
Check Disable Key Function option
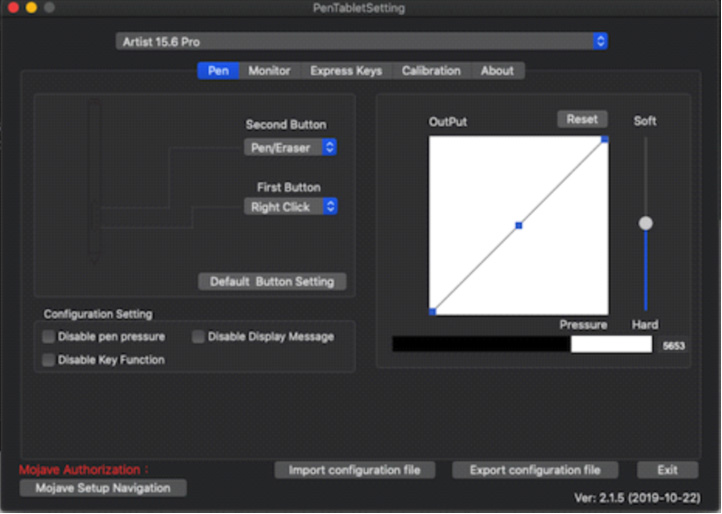pos(48,360)
